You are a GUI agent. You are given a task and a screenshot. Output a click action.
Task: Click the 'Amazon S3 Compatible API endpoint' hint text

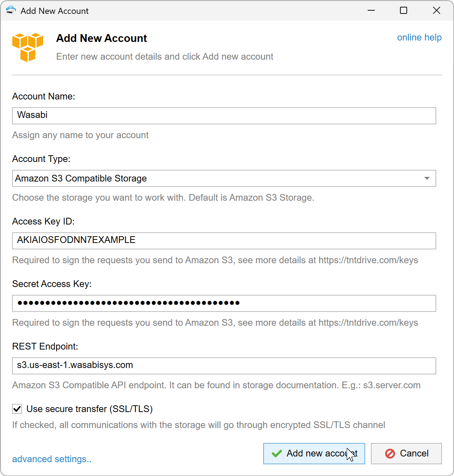point(216,385)
